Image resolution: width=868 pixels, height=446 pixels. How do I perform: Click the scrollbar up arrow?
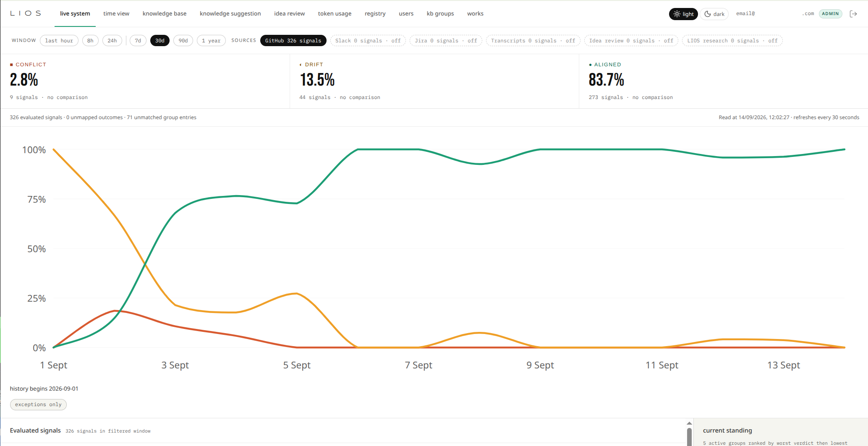689,423
